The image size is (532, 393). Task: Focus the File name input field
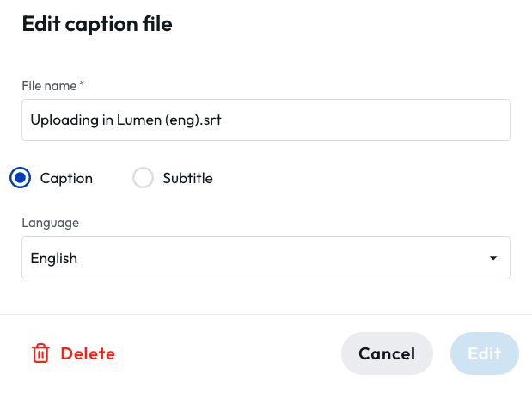click(x=266, y=120)
